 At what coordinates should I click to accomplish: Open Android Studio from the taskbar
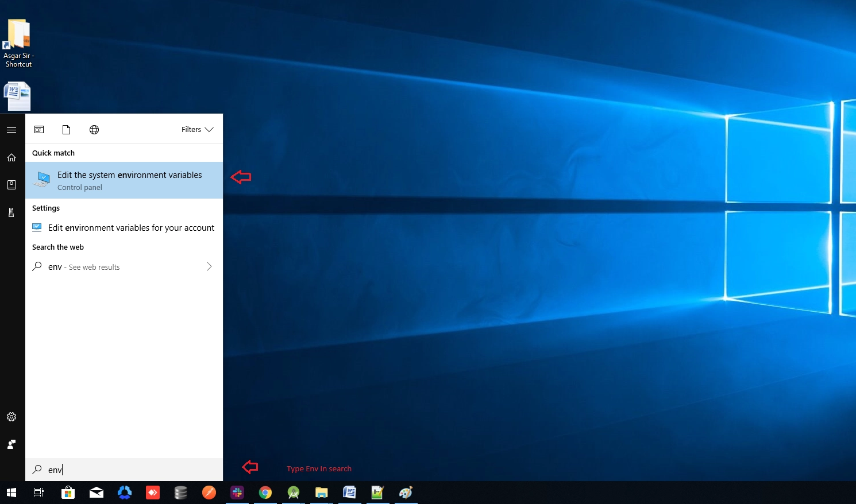294,493
